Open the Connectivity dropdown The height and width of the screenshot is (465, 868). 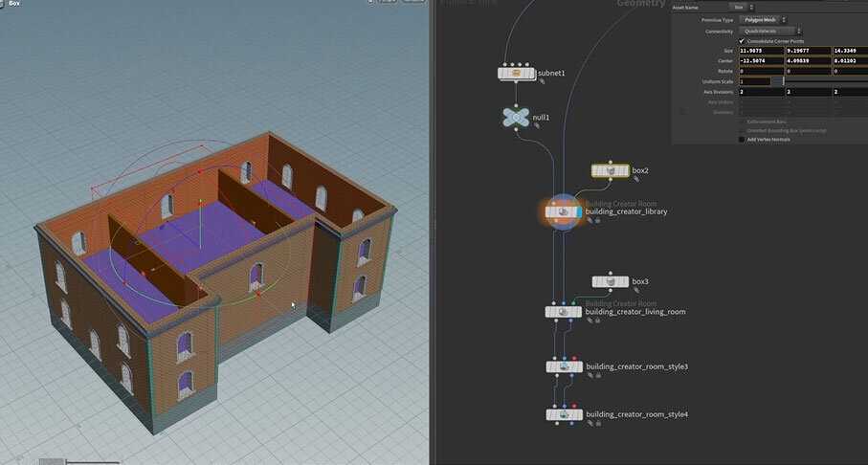(771, 31)
